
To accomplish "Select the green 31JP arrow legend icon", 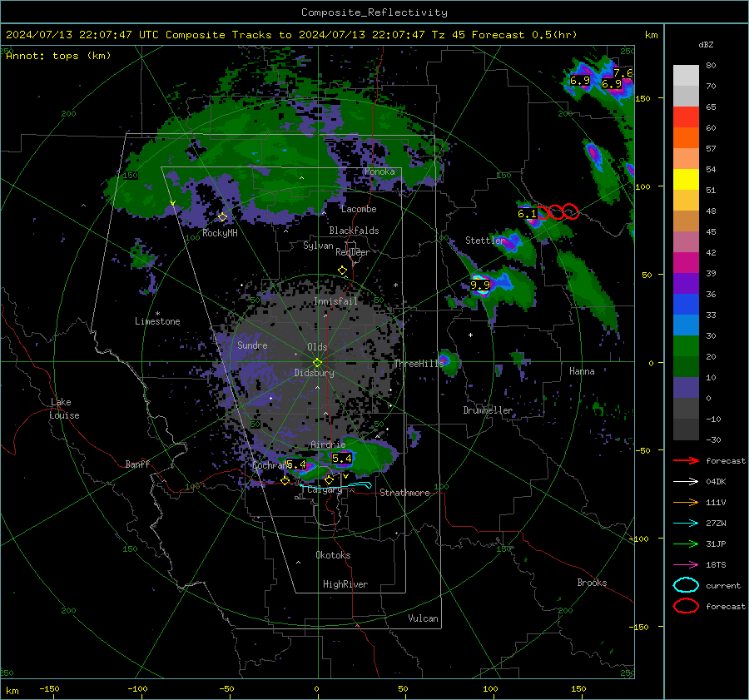I will click(686, 544).
